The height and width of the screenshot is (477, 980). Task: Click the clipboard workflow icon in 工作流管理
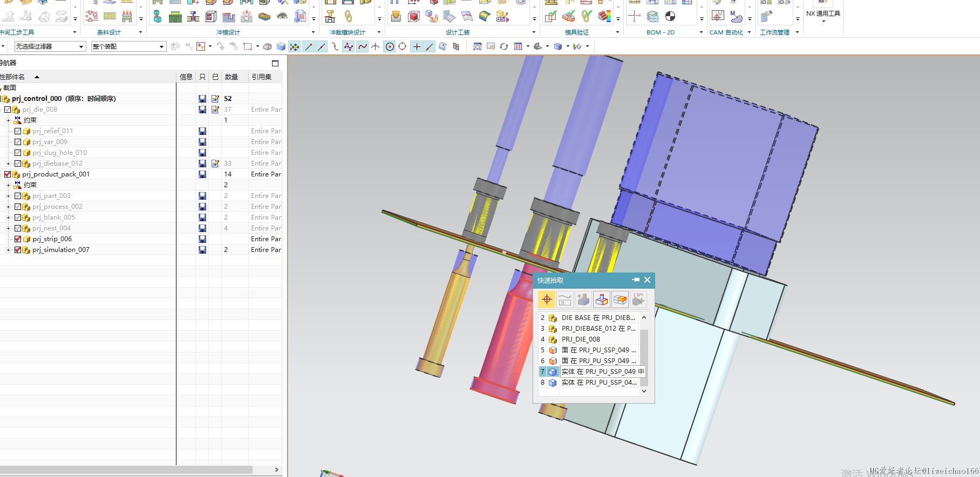pos(766,16)
